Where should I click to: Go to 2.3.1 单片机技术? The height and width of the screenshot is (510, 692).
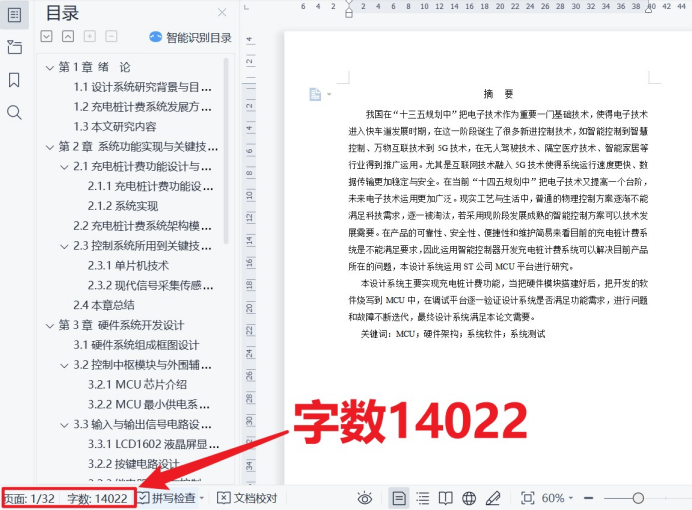pyautogui.click(x=128, y=266)
